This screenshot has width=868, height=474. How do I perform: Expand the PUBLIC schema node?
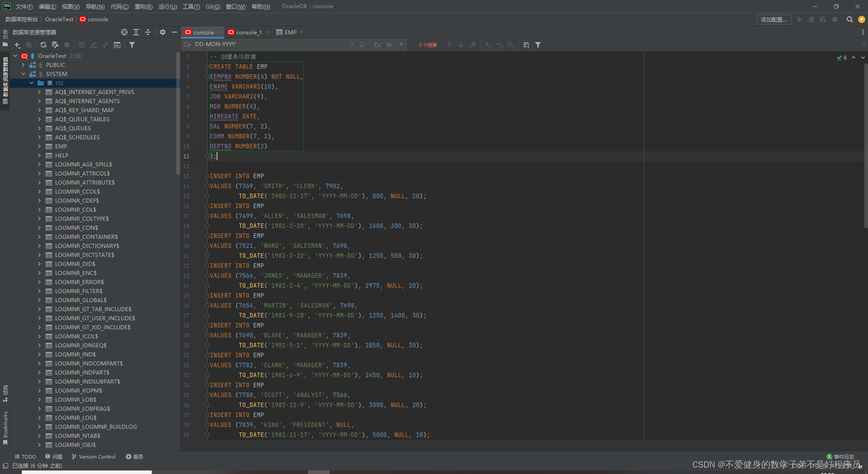coord(24,65)
